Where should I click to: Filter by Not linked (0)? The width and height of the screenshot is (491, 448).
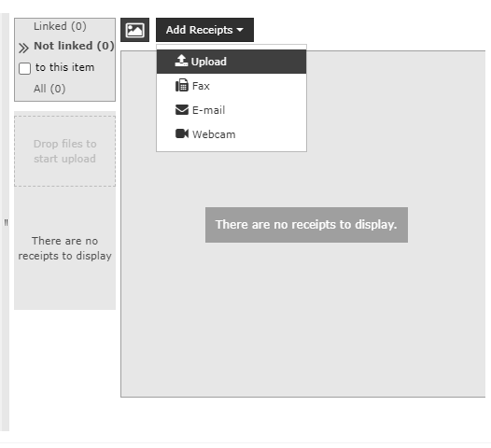(x=74, y=46)
